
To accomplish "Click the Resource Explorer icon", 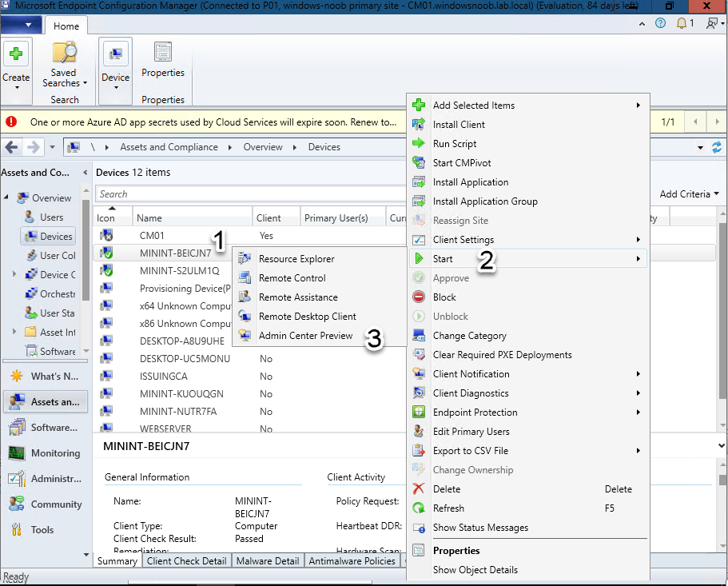I will point(245,259).
